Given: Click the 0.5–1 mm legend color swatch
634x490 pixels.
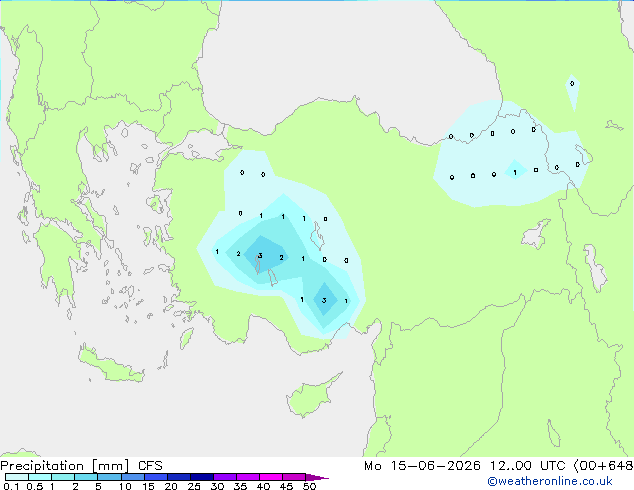Looking at the screenshot, I should click(40, 477).
